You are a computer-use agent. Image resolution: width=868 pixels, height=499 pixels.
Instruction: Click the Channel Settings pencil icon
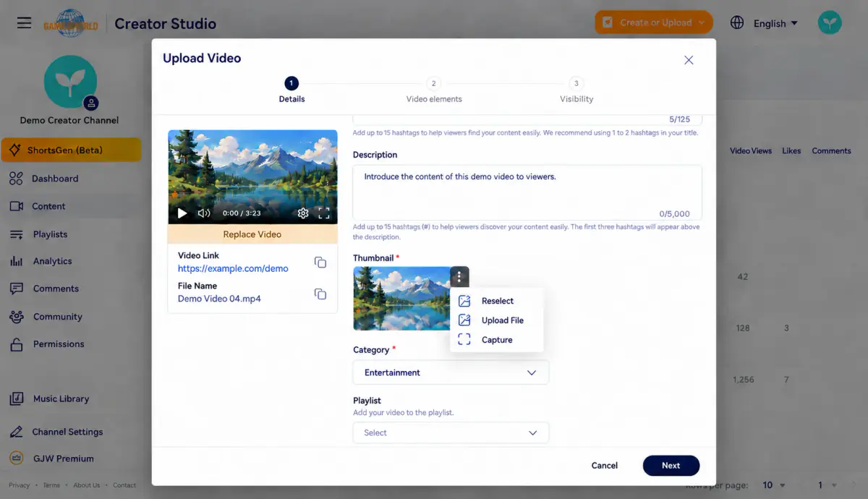(x=17, y=432)
